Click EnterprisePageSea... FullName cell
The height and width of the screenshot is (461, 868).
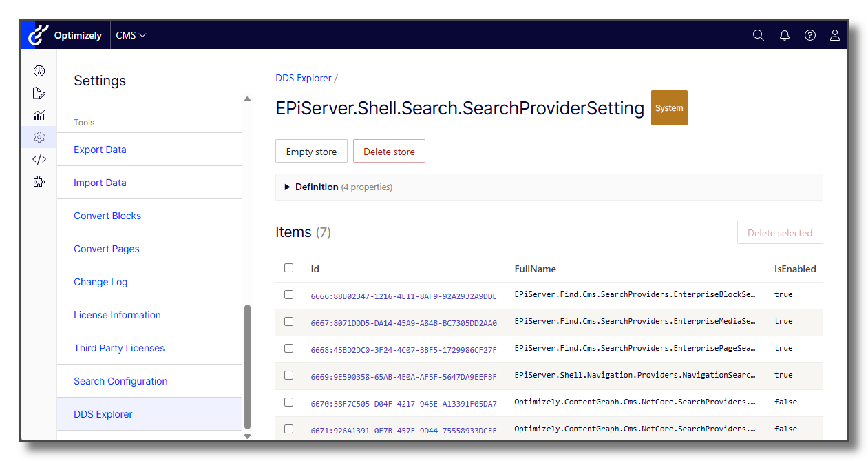[635, 349]
